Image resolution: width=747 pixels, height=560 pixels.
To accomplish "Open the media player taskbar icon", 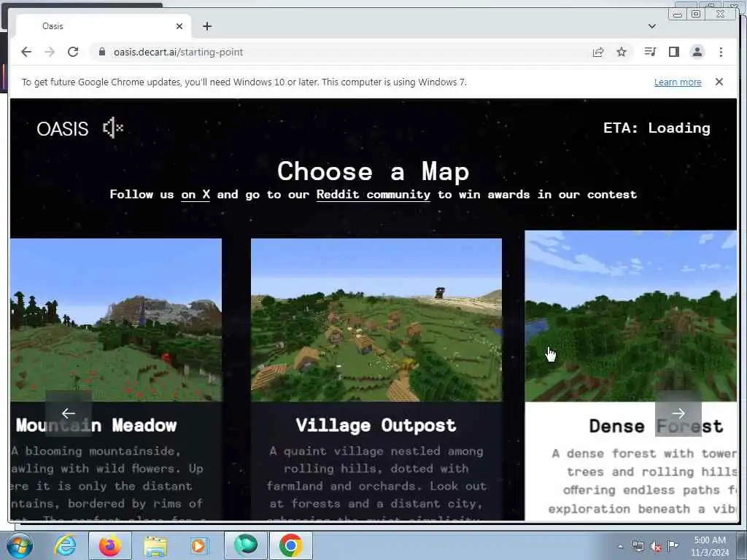I will [x=198, y=545].
